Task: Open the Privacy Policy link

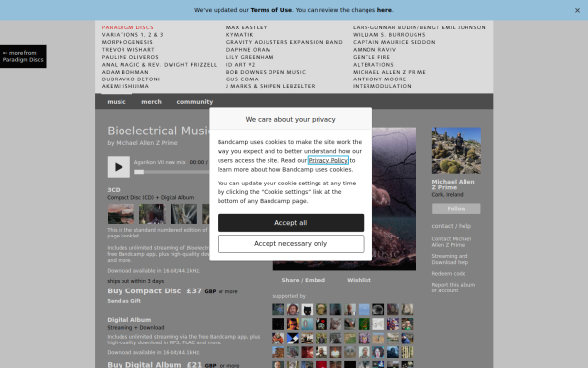Action: tap(328, 160)
